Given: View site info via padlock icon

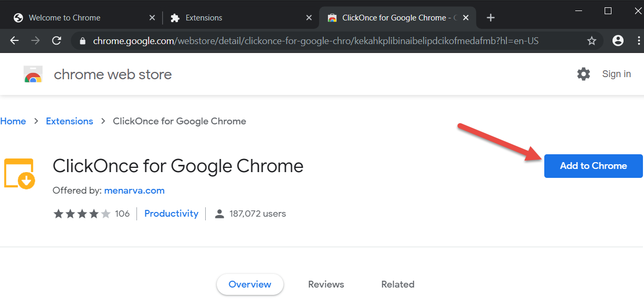Looking at the screenshot, I should click(x=82, y=41).
